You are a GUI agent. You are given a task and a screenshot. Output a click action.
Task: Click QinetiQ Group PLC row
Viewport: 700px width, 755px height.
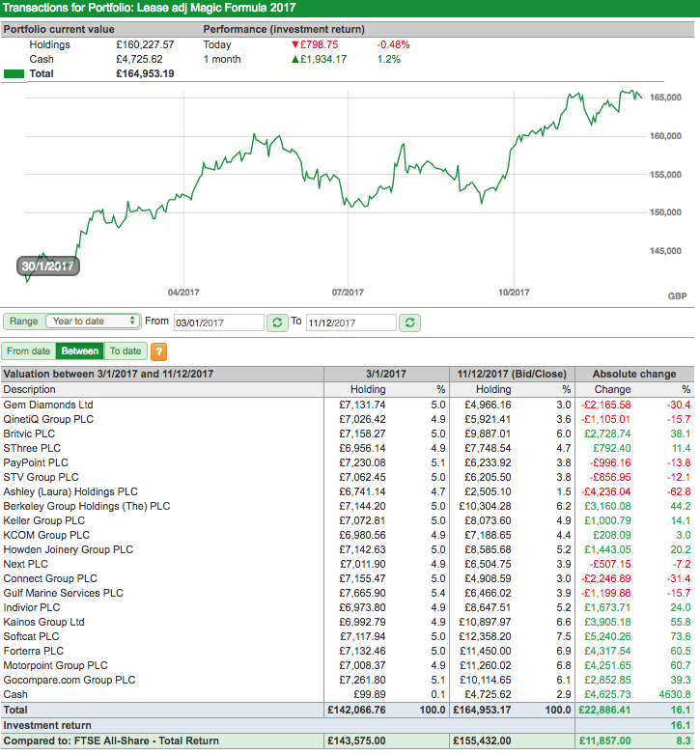[348, 419]
